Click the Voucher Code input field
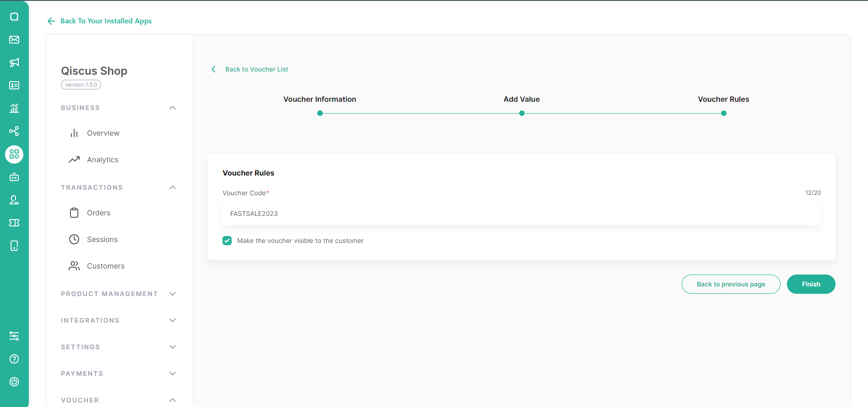Viewport: 868px width, 407px height. click(x=521, y=214)
